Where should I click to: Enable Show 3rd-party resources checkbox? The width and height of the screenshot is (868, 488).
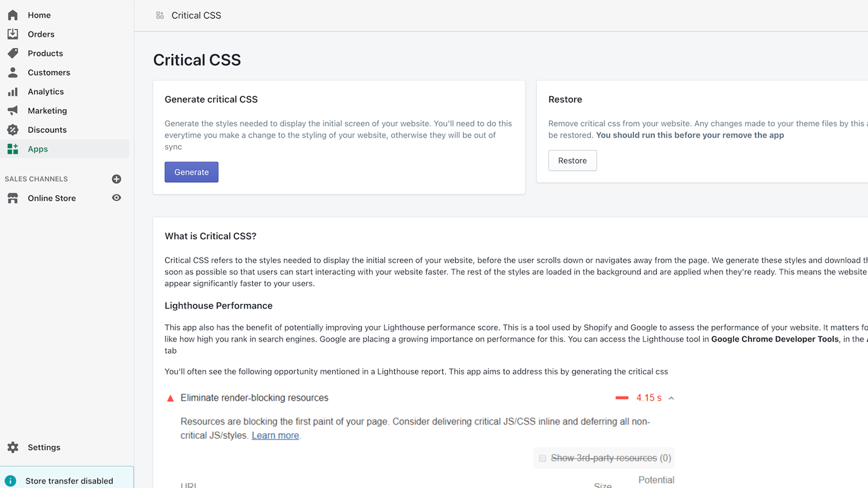[x=542, y=458]
